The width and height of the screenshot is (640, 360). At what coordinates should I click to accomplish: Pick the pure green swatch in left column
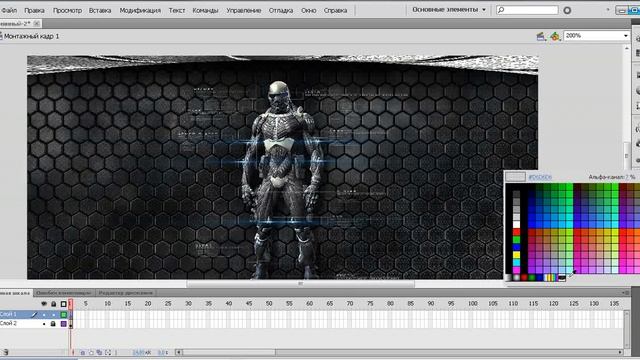point(516,240)
